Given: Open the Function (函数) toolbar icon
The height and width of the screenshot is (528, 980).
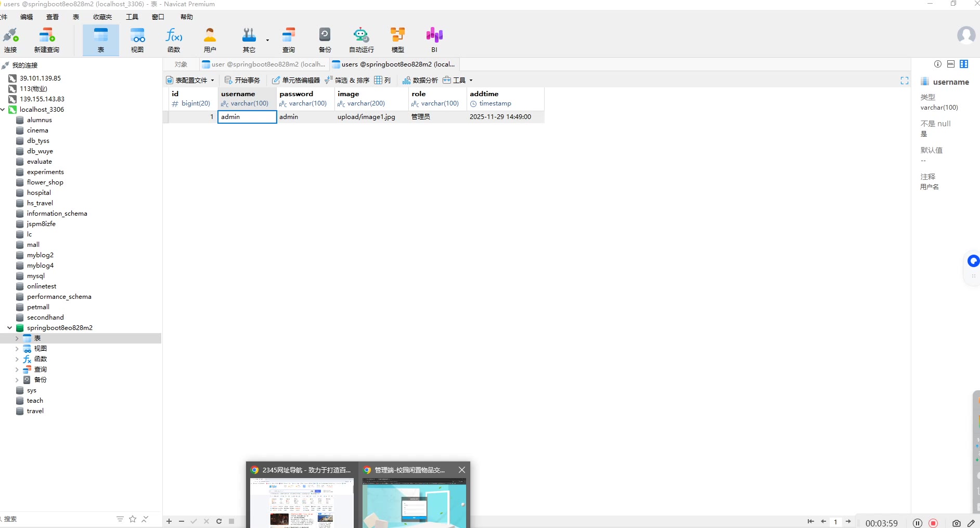Looking at the screenshot, I should [174, 40].
